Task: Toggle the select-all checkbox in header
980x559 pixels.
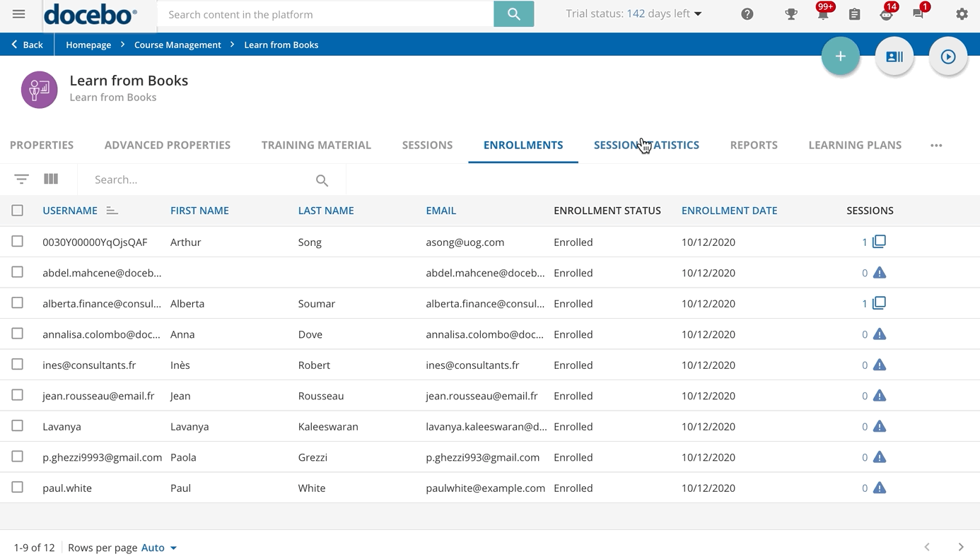Action: [18, 211]
